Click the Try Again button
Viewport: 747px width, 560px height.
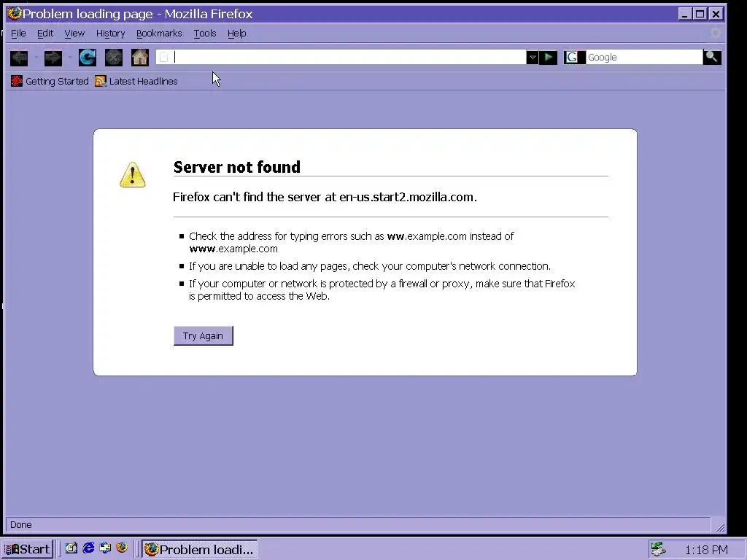coord(204,335)
